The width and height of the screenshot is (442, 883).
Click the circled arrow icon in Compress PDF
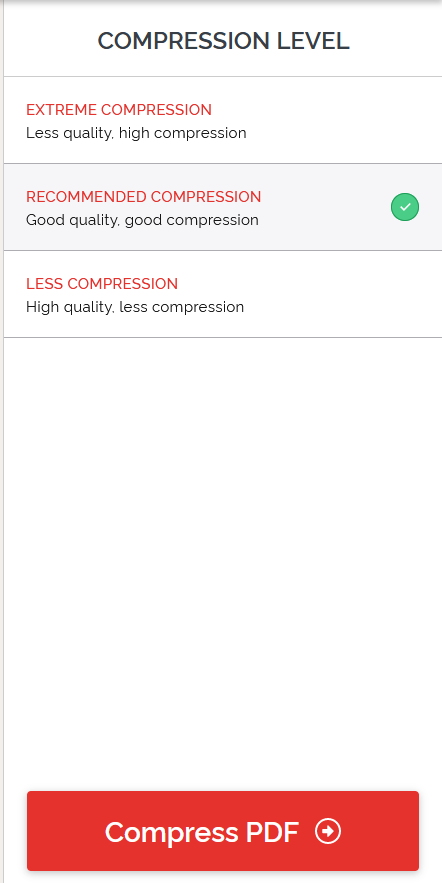coord(328,831)
